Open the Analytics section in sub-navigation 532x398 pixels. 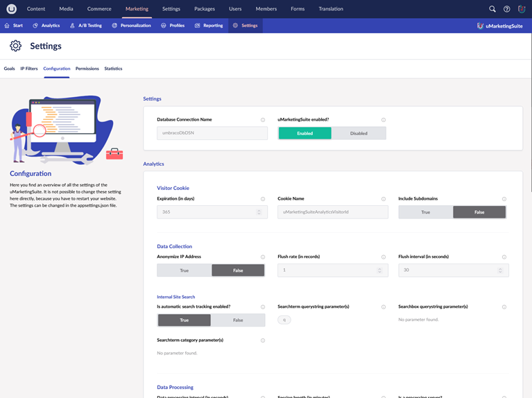point(46,26)
